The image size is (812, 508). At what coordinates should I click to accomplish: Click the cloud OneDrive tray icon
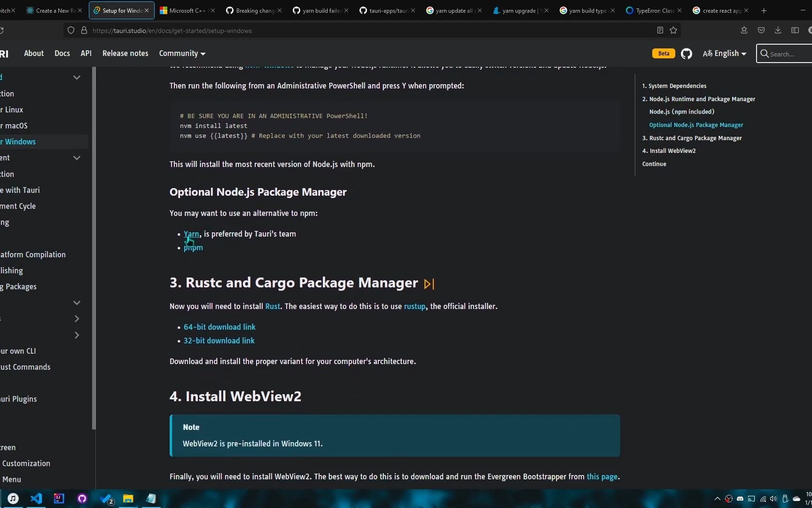tap(796, 499)
